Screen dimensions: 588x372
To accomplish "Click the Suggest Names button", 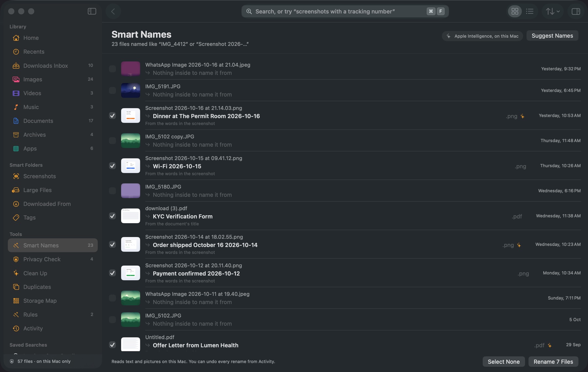I will click(552, 36).
